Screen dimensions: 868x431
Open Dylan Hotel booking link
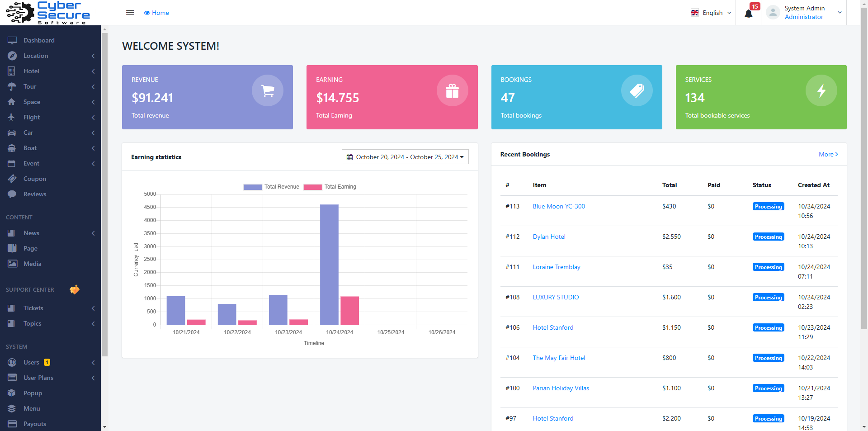(x=549, y=237)
